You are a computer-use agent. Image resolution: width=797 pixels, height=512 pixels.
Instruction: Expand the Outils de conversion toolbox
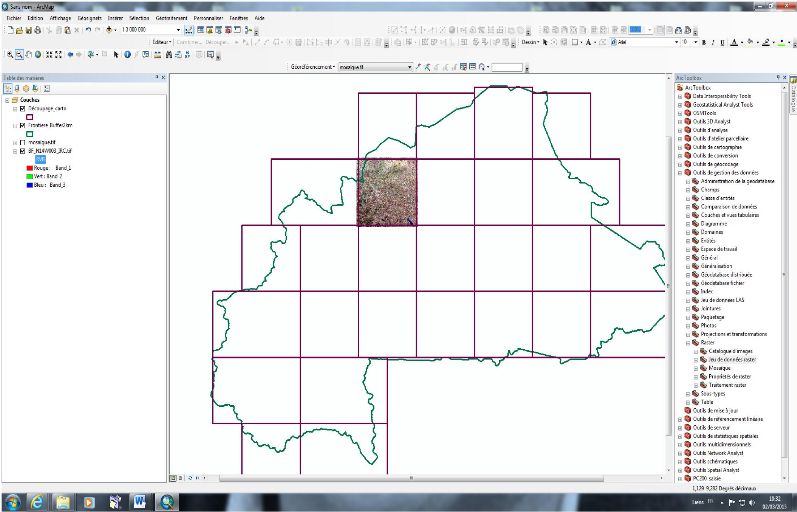(680, 155)
